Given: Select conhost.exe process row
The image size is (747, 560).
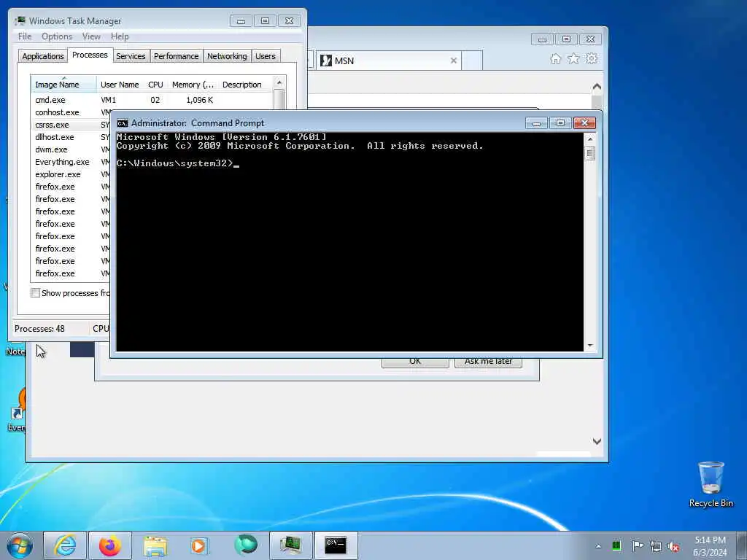Looking at the screenshot, I should point(71,112).
